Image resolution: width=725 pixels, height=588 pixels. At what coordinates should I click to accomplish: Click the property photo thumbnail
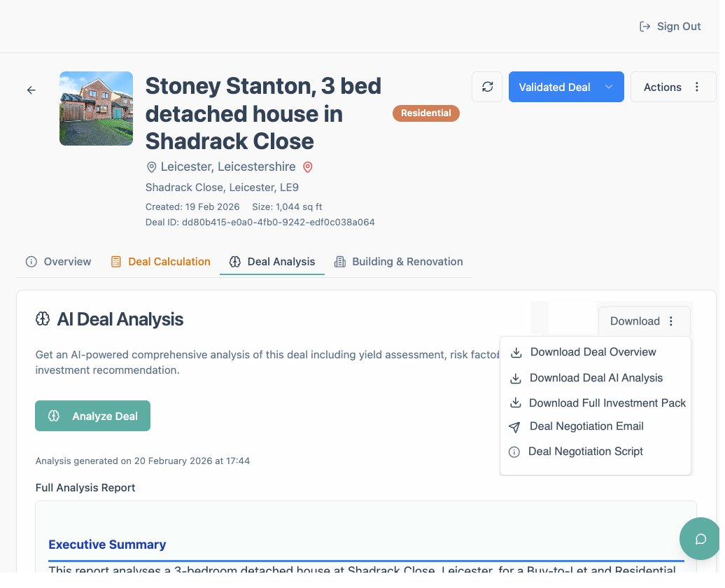[96, 108]
